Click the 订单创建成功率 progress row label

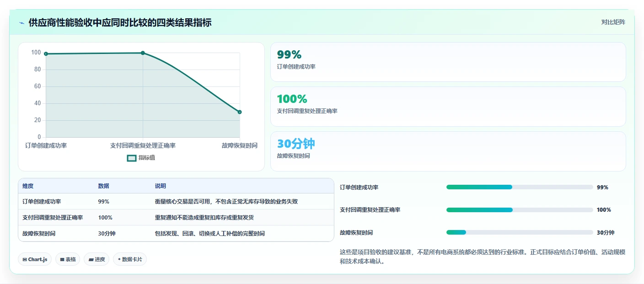click(359, 188)
